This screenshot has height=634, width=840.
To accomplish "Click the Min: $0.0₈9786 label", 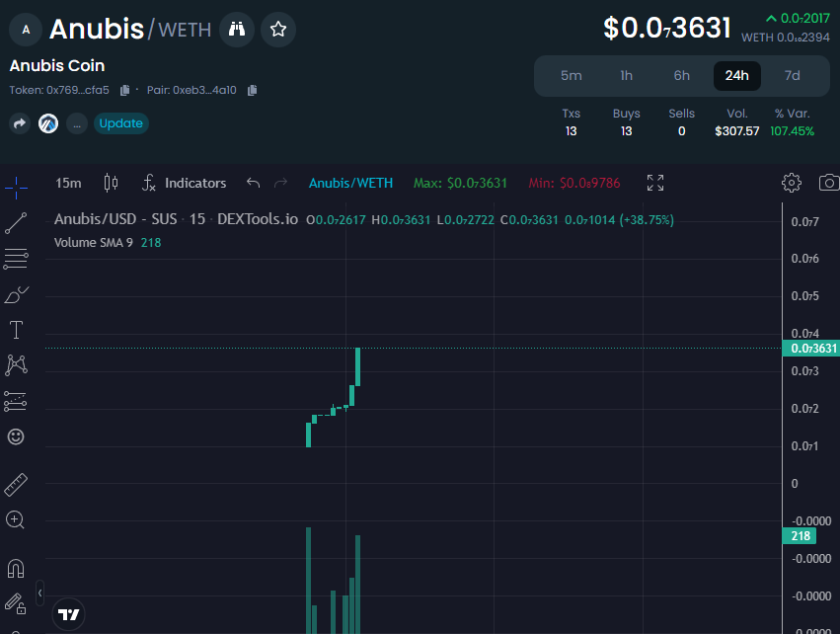I will click(574, 184).
